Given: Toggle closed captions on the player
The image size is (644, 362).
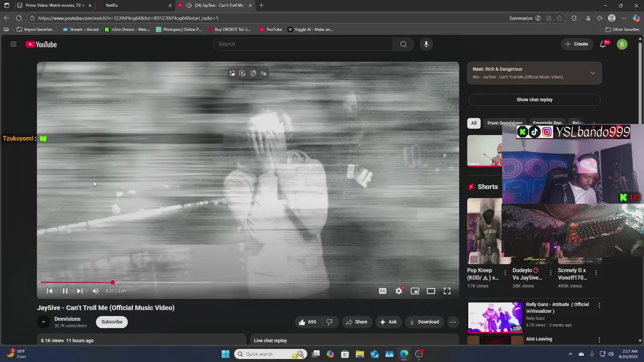Looking at the screenshot, I should (383, 291).
